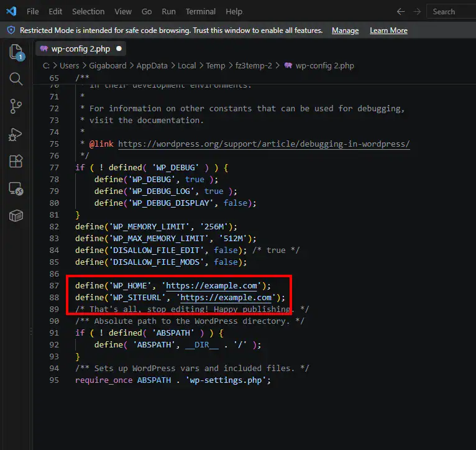Go forward with the right arrow
This screenshot has width=476, height=450.
[417, 12]
